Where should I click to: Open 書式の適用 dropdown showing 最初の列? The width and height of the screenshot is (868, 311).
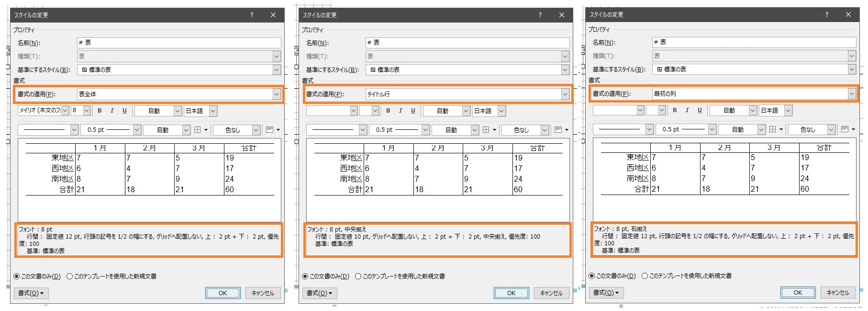pos(754,94)
